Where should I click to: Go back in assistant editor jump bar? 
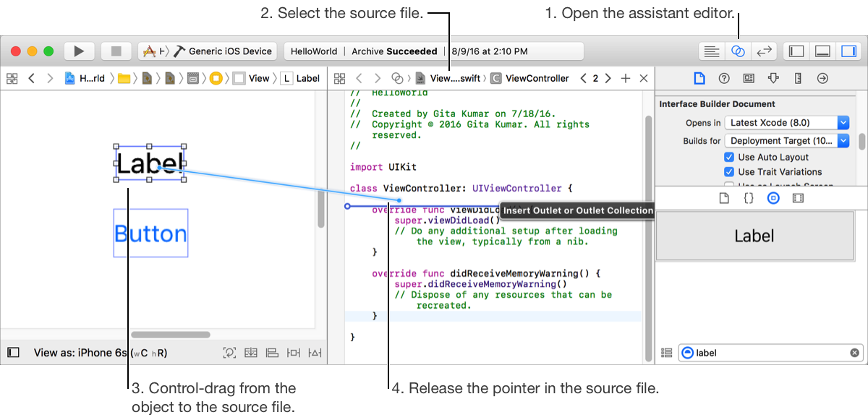pyautogui.click(x=359, y=78)
